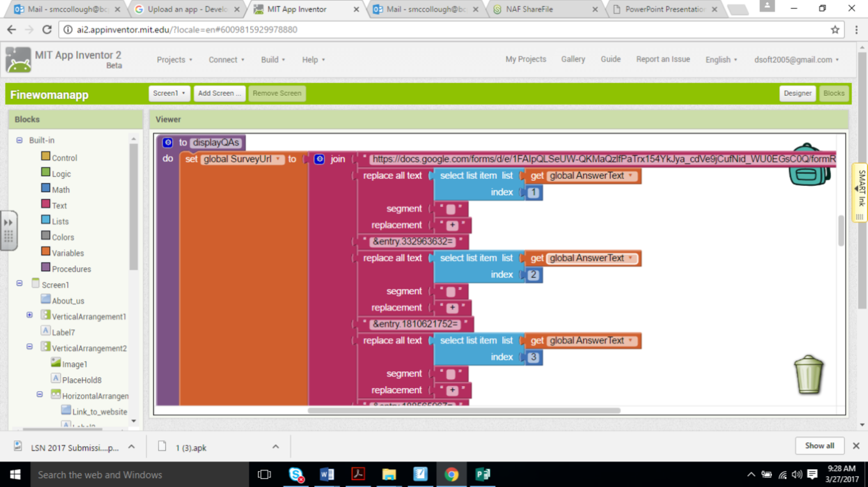Open the Procedures blocks drawer
This screenshot has height=487, width=868.
(x=71, y=269)
